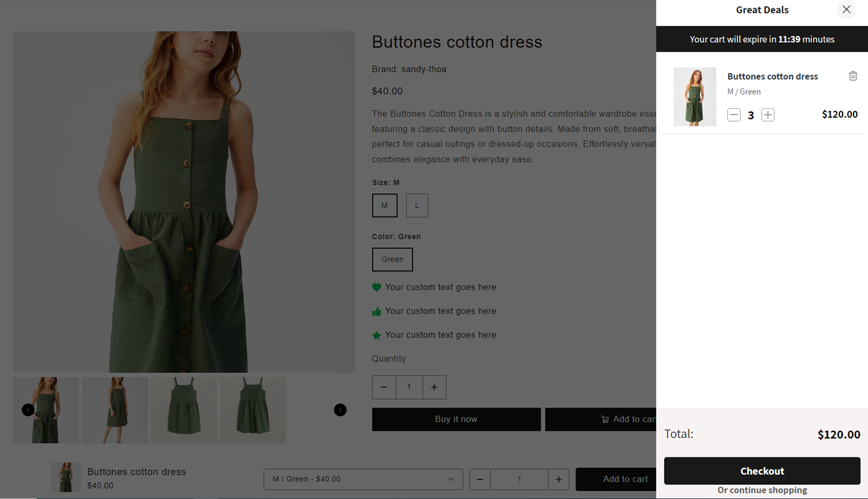
Task: Decrease cart item quantity with minus icon
Action: (734, 115)
